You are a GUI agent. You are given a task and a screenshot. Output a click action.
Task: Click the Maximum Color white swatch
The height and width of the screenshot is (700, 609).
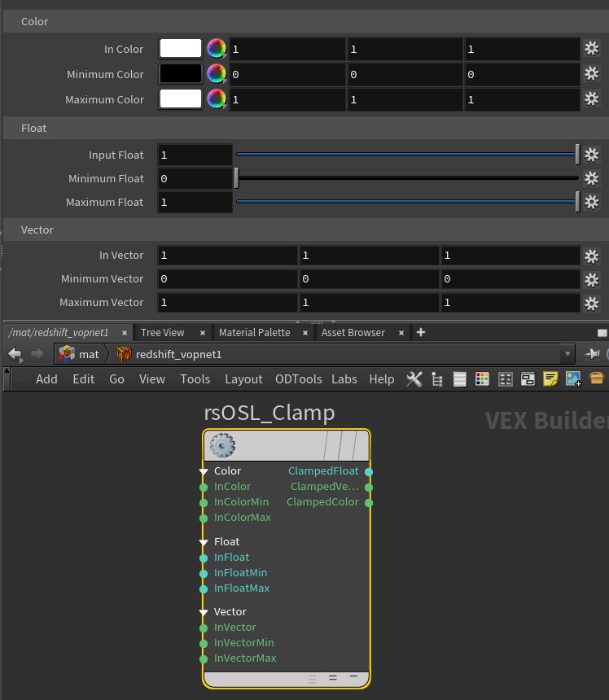point(181,99)
